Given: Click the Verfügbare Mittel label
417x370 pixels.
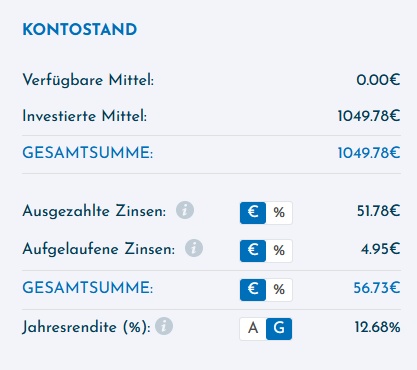Looking at the screenshot, I should (88, 80).
